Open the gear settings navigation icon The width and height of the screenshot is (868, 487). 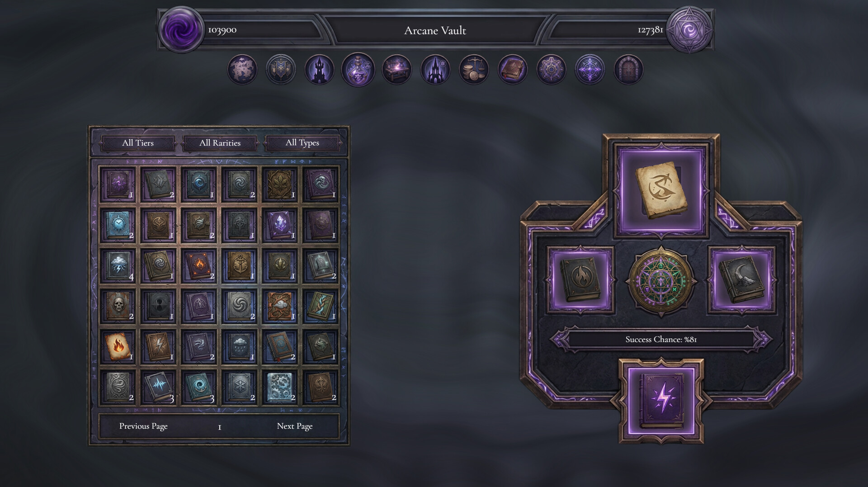pyautogui.click(x=551, y=69)
